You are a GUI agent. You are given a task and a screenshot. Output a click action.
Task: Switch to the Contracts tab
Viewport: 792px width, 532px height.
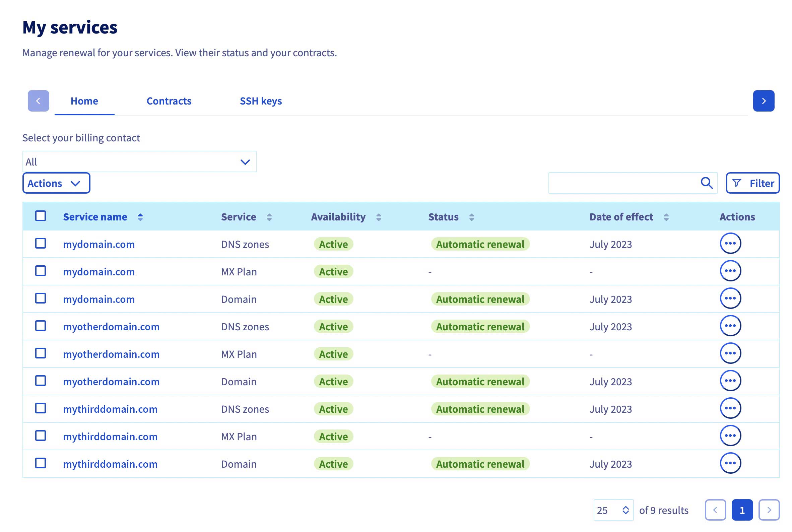click(x=169, y=101)
